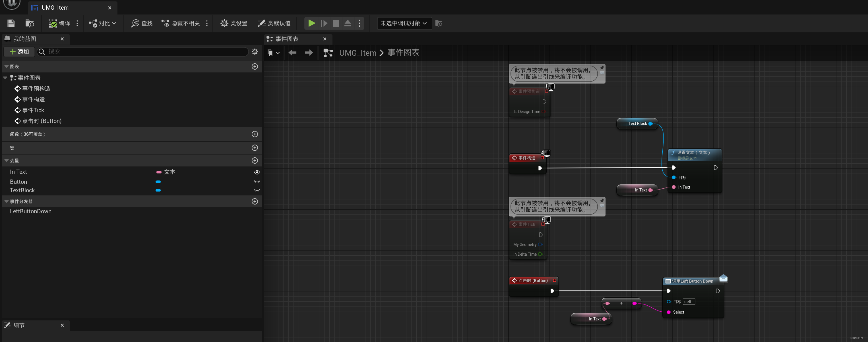Compile the blueprint with 编译 button
The width and height of the screenshot is (868, 342).
tap(59, 23)
